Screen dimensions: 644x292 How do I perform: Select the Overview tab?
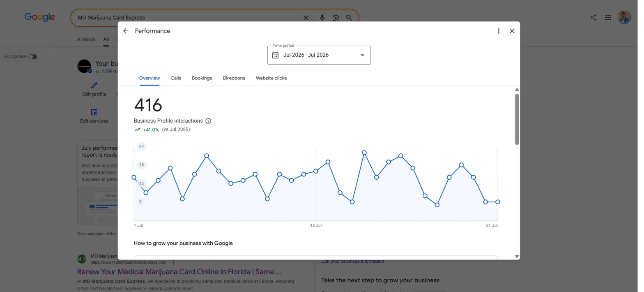click(x=149, y=78)
